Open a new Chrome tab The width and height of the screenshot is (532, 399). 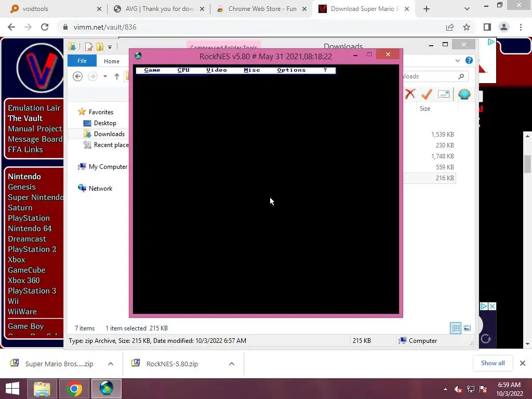pyautogui.click(x=427, y=9)
